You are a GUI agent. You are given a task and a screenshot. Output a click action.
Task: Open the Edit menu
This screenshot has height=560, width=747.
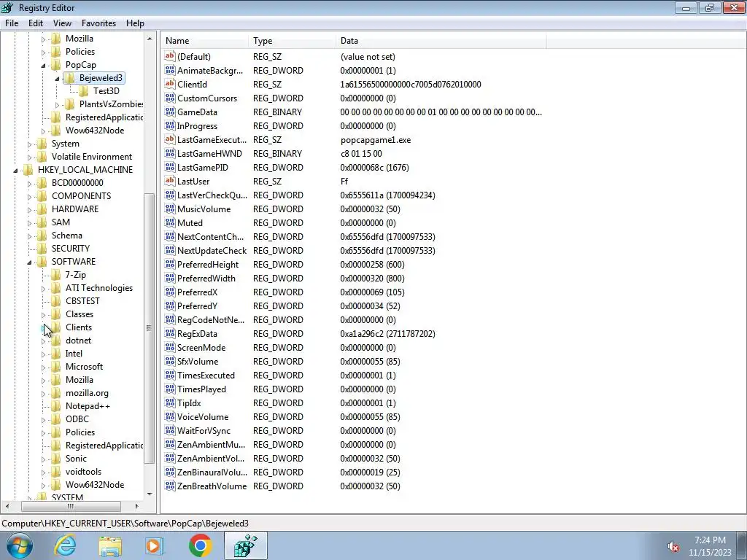pyautogui.click(x=36, y=23)
